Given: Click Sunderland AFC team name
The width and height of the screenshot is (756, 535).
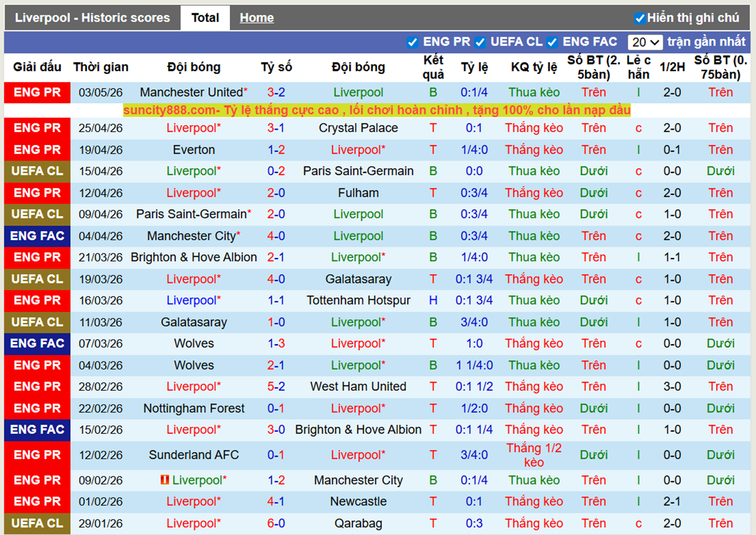Looking at the screenshot, I should [x=194, y=455].
